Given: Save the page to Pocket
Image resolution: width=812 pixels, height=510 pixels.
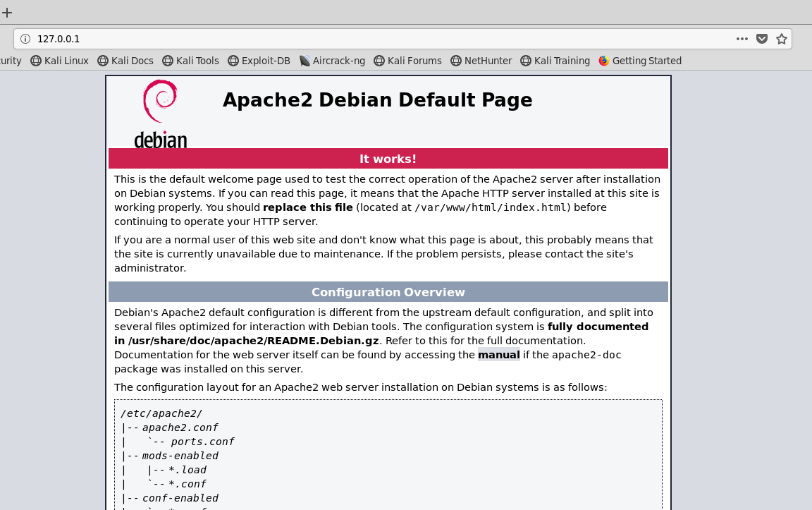Looking at the screenshot, I should tap(762, 39).
